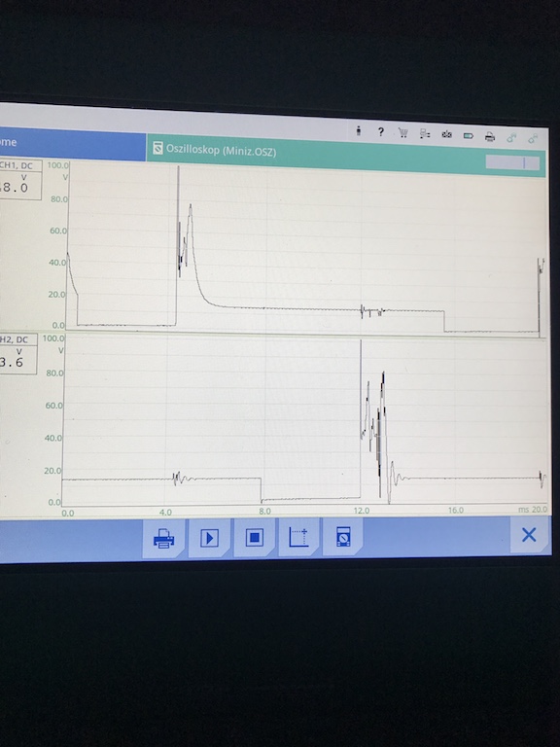Click the ms 20.0 time axis label
560x747 pixels.
click(533, 510)
